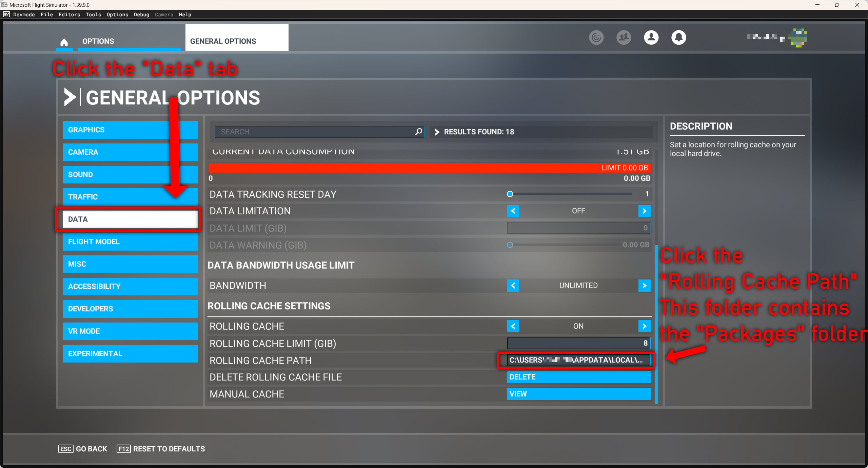
Task: Click the radar status icon
Action: pyautogui.click(x=596, y=38)
